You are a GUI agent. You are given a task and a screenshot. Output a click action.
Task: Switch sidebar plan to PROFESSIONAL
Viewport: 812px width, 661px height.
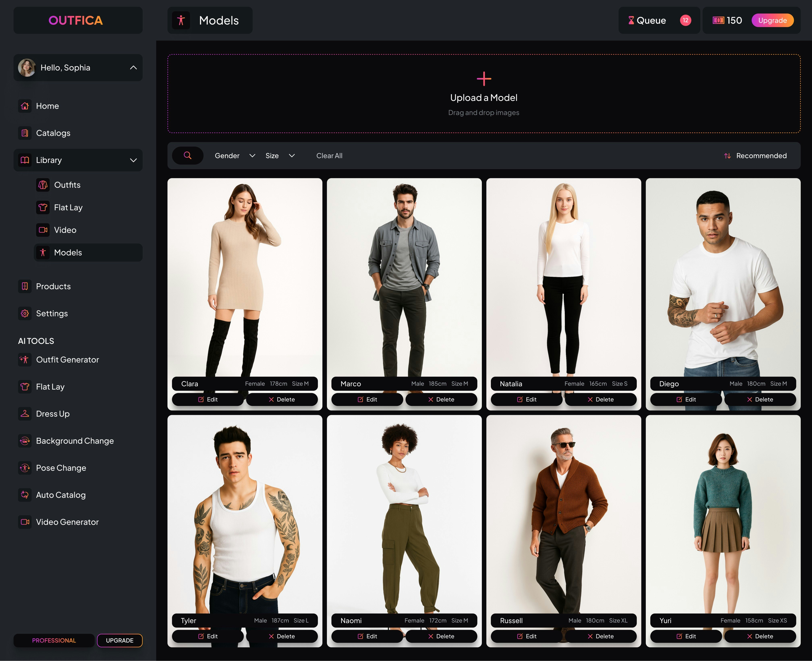[54, 640]
